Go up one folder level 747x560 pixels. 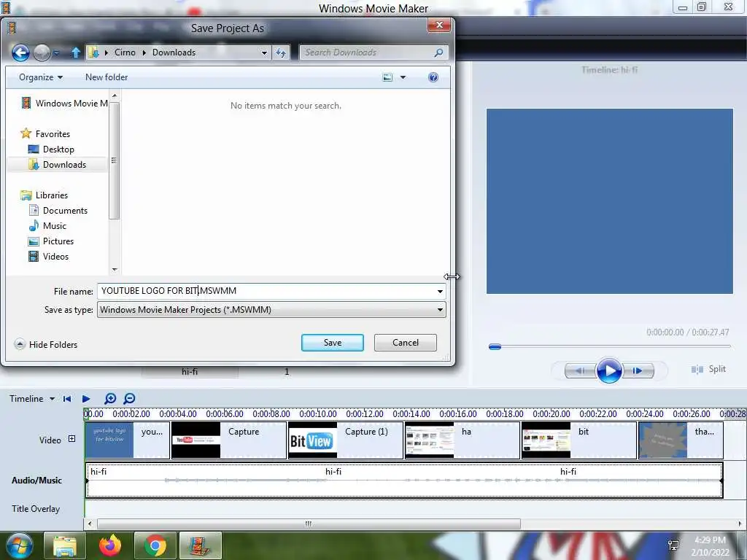75,52
